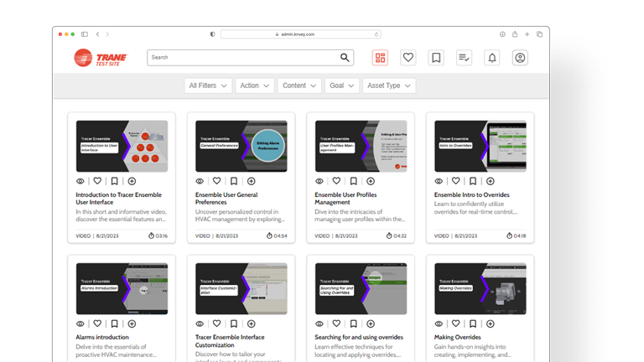Click the search magnifier icon
Image resolution: width=644 pixels, height=362 pixels.
(x=345, y=58)
